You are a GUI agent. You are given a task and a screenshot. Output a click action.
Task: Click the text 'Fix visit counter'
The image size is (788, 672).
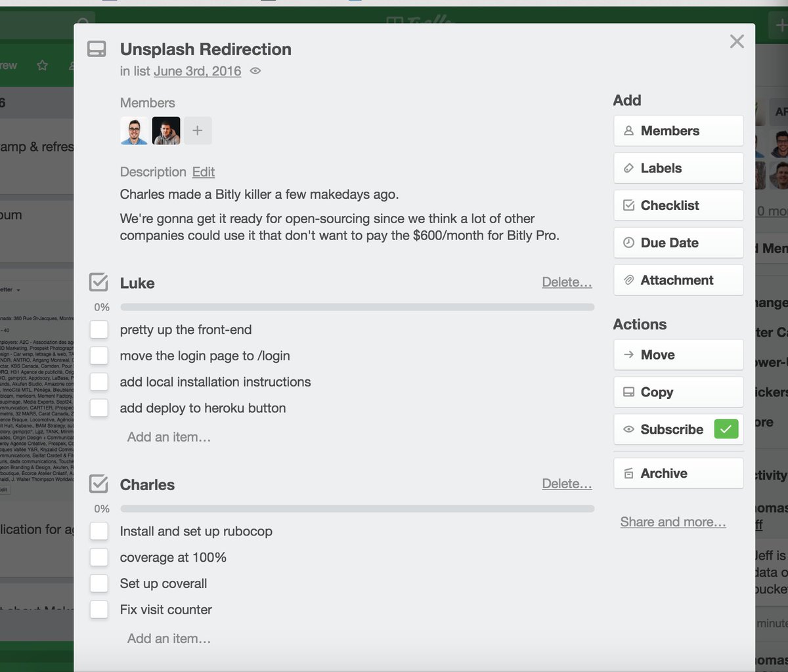(166, 610)
